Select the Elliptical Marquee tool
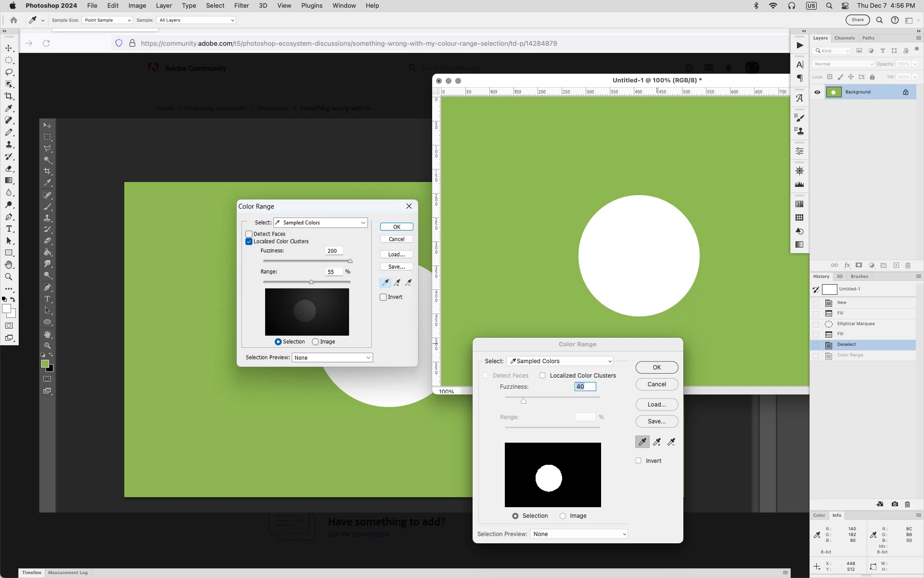This screenshot has height=578, width=924. pos(9,60)
